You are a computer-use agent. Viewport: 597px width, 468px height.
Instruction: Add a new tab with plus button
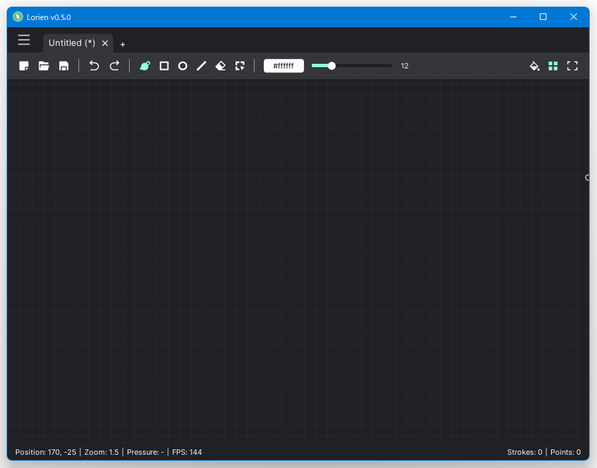(x=122, y=45)
